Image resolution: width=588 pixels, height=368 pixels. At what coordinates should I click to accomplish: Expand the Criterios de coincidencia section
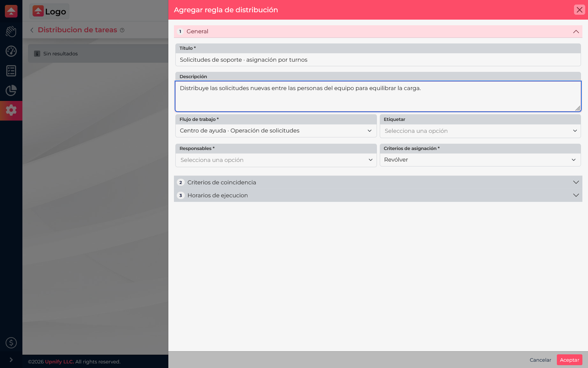pos(378,182)
